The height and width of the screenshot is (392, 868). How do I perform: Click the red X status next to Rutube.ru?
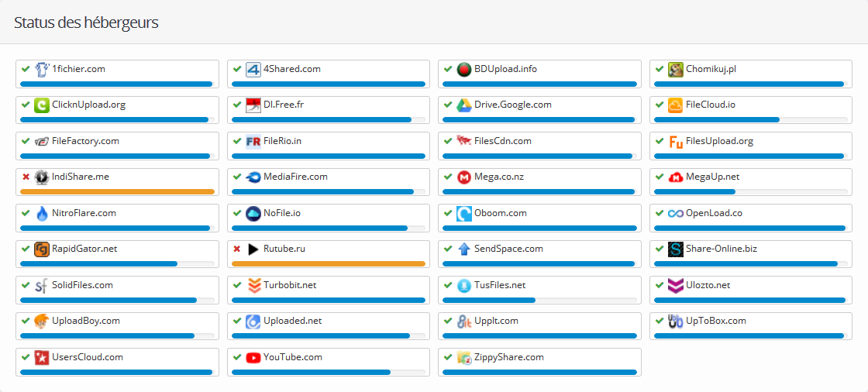click(x=237, y=249)
